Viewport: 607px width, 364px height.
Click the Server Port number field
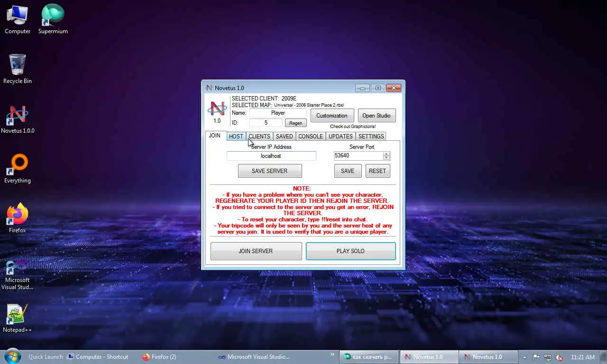358,155
